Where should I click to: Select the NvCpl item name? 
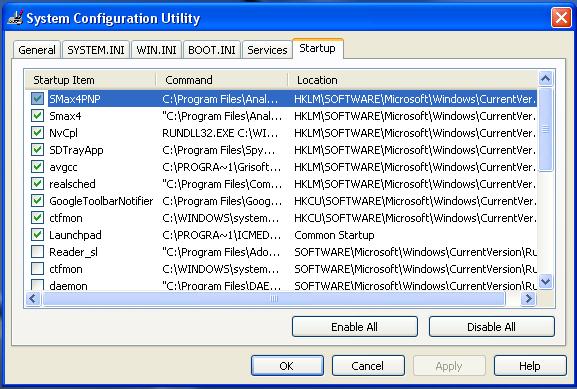click(63, 133)
